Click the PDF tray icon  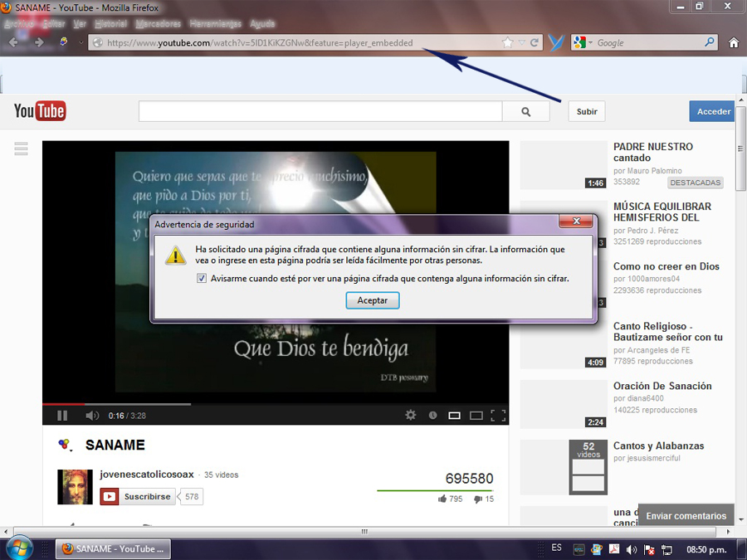click(613, 549)
